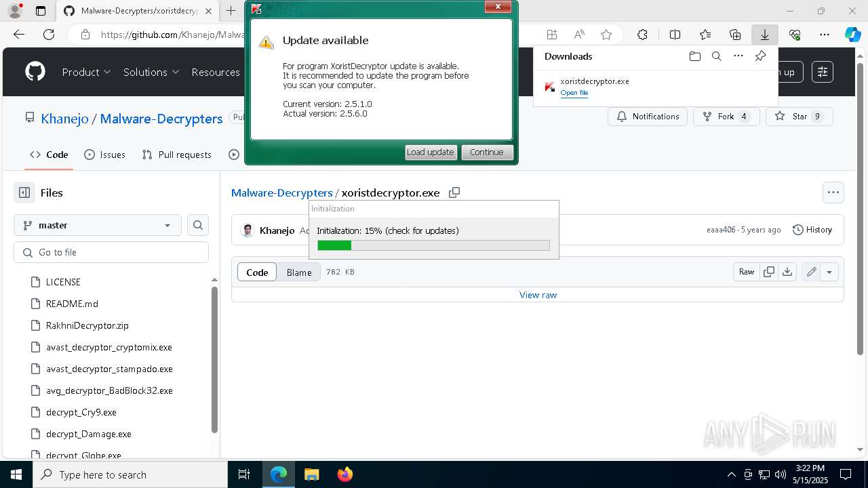Open Windows Start menu

16,474
